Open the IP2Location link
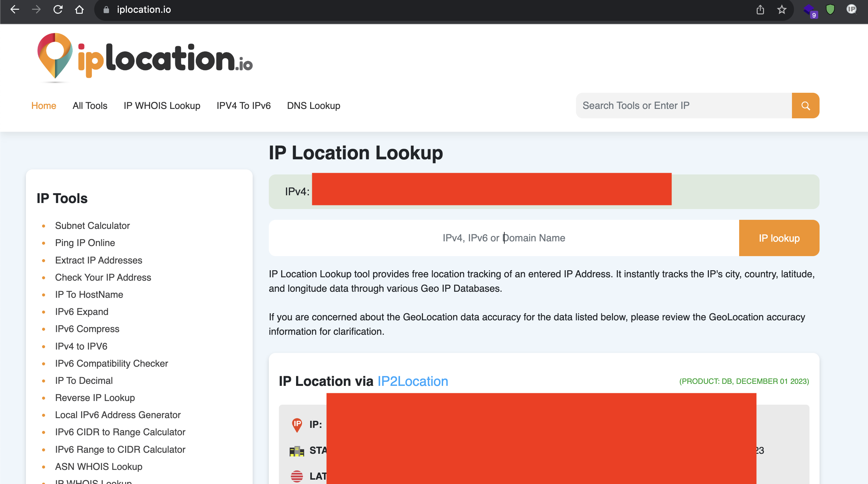Image resolution: width=868 pixels, height=484 pixels. pyautogui.click(x=413, y=381)
